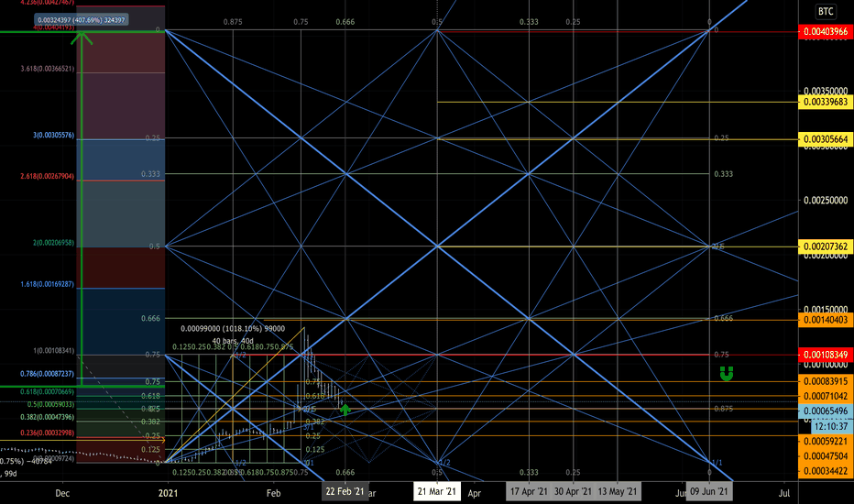Screen dimensions: 854x504
Task: Click the 0.00071042 price label
Action: [826, 396]
